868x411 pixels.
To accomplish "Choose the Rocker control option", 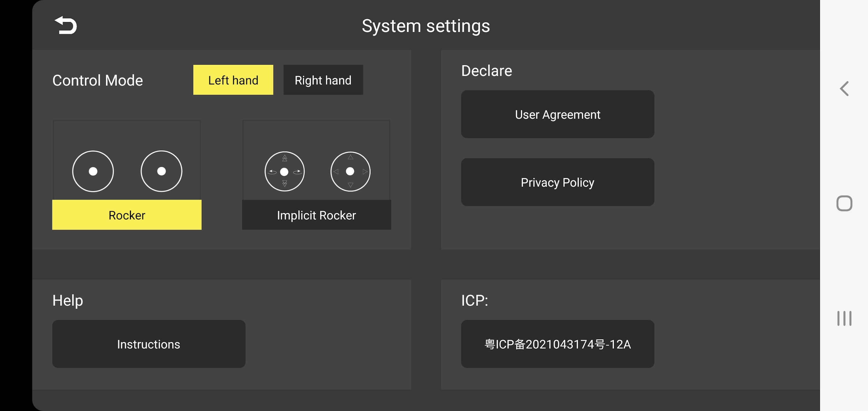I will pos(127,215).
